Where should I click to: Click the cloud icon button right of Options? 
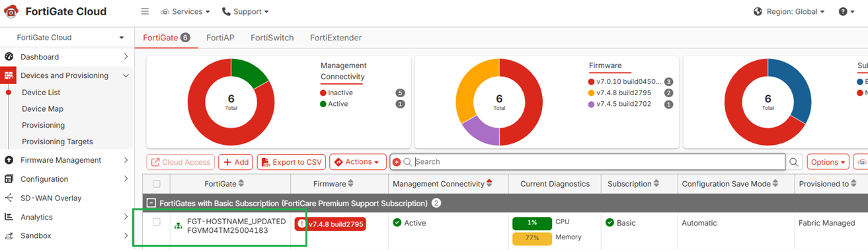pos(861,162)
